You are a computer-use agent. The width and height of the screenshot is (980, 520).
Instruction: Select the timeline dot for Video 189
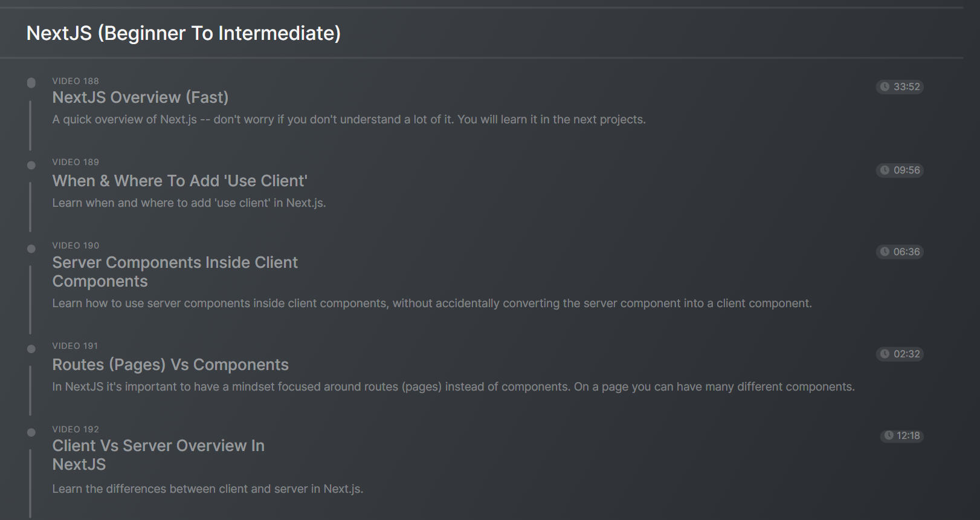pyautogui.click(x=31, y=165)
